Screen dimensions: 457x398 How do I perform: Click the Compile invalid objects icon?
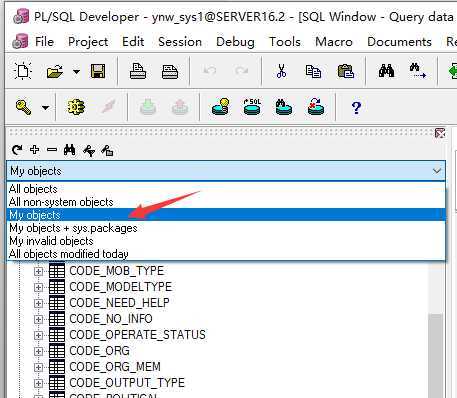[316, 107]
